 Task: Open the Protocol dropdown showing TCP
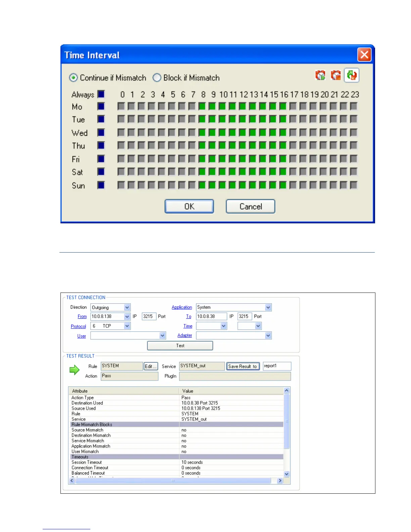click(x=127, y=326)
